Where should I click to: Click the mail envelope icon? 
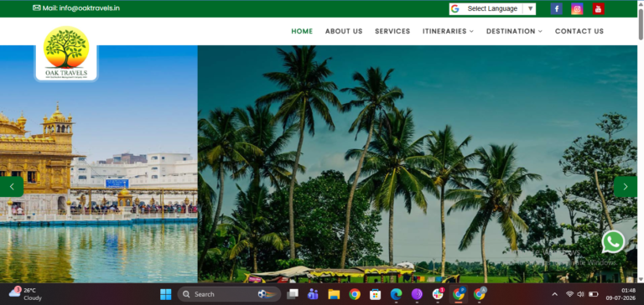click(37, 8)
